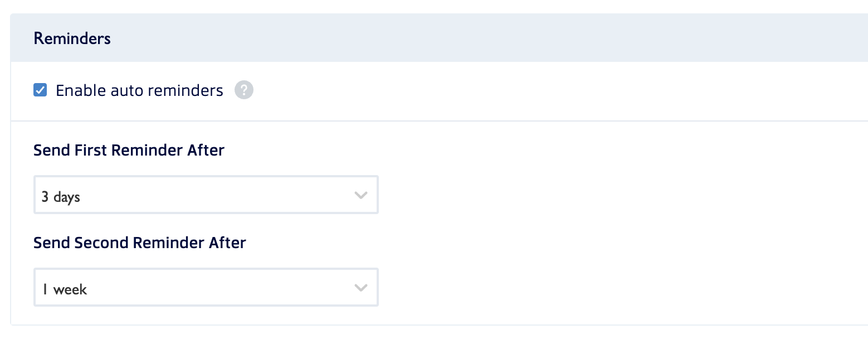Click the Reminders section header title

(72, 38)
